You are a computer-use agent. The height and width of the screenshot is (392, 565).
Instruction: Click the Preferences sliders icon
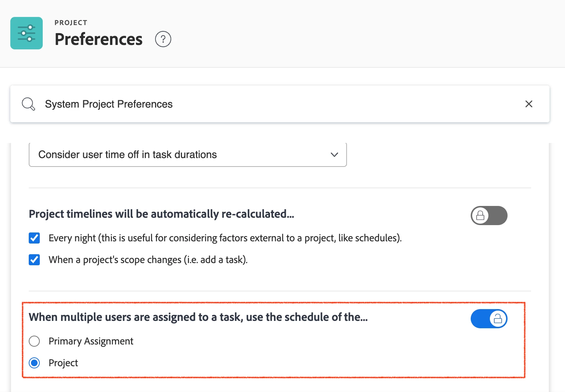(x=27, y=33)
